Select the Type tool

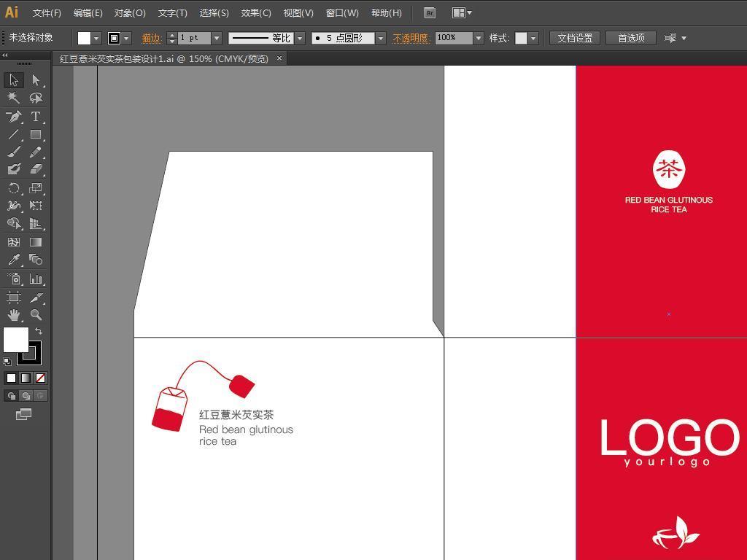click(x=35, y=117)
